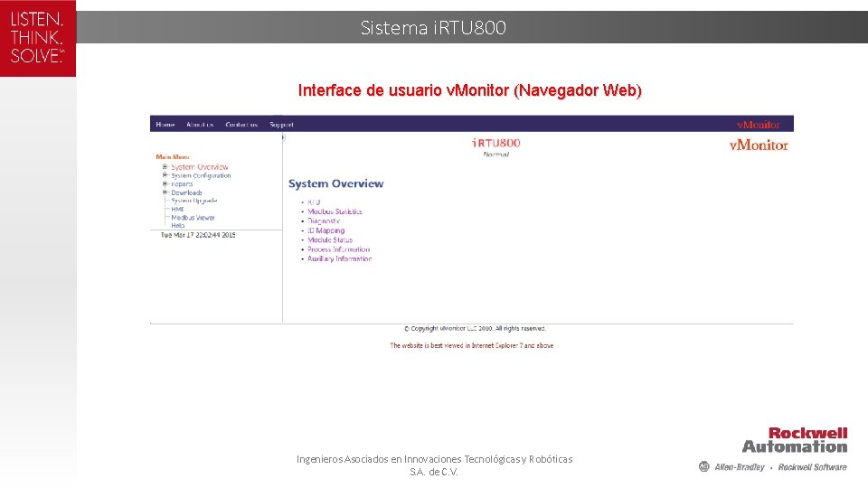Select System Upgrade in the Main Menu
This screenshot has height=488, width=868.
(x=193, y=201)
